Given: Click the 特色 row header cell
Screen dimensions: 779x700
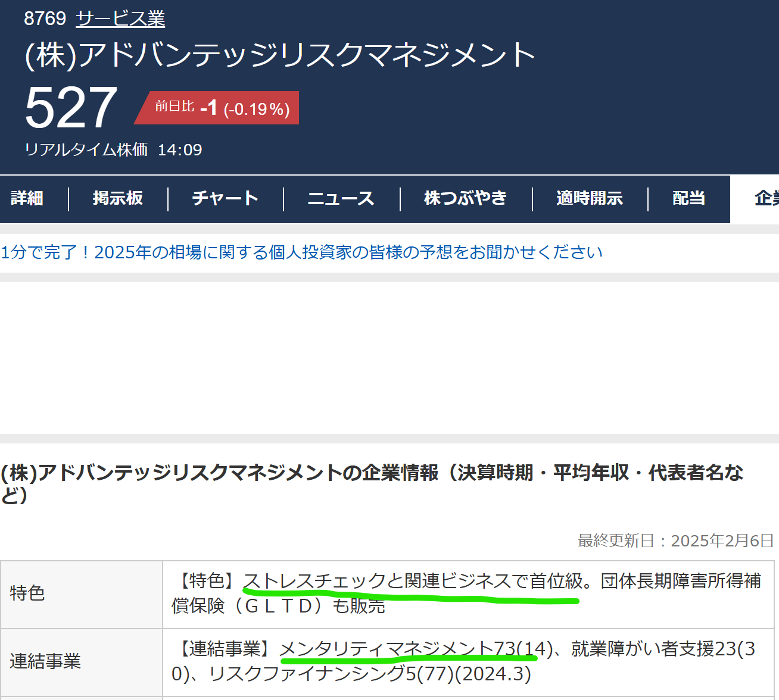Looking at the screenshot, I should 82,594.
